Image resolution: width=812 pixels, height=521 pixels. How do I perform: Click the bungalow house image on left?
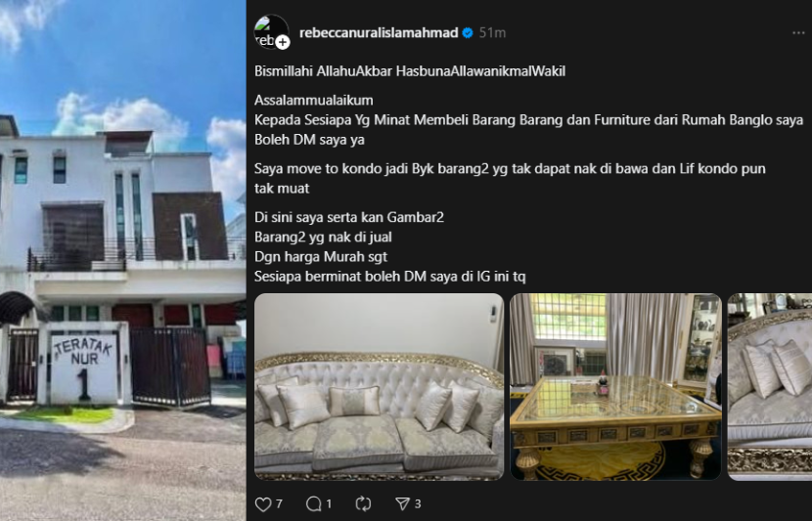(122, 260)
